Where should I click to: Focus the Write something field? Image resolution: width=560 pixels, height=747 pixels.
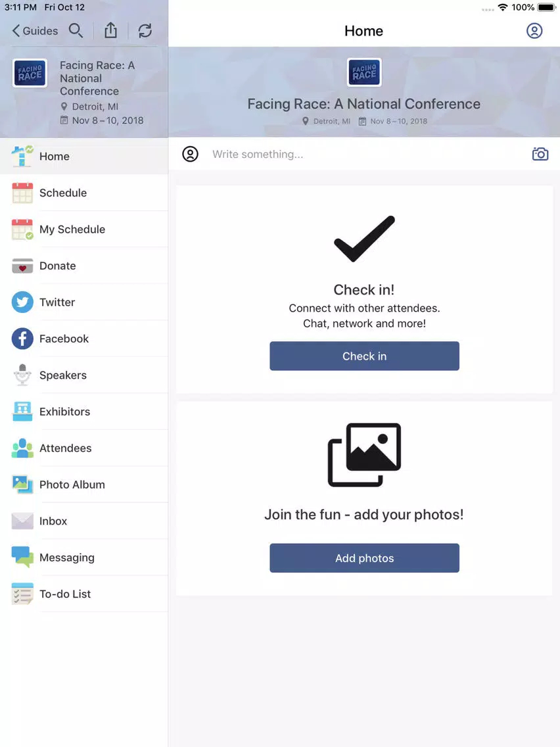(x=364, y=154)
